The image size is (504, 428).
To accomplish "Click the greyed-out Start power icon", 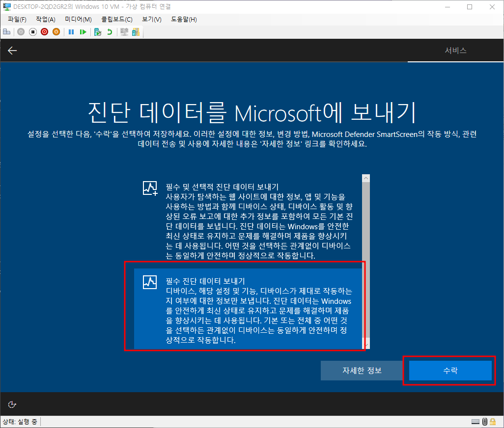I will click(21, 32).
